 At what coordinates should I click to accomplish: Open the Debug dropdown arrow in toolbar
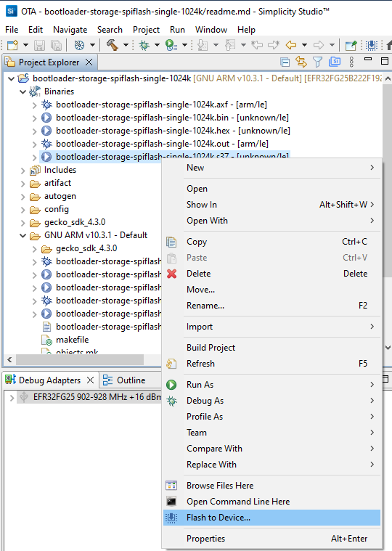157,45
